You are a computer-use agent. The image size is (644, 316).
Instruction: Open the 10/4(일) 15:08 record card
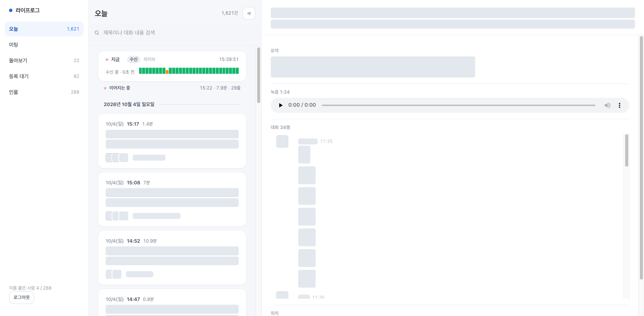coord(172,199)
